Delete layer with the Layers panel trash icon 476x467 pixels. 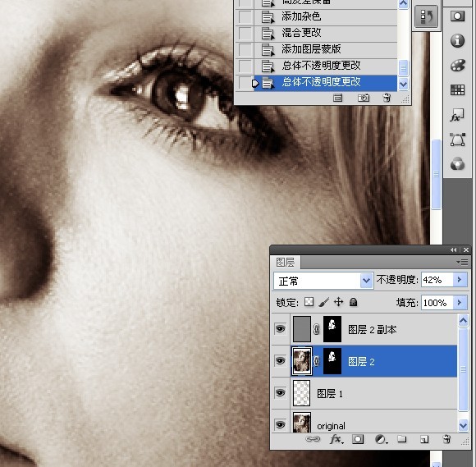[446, 439]
